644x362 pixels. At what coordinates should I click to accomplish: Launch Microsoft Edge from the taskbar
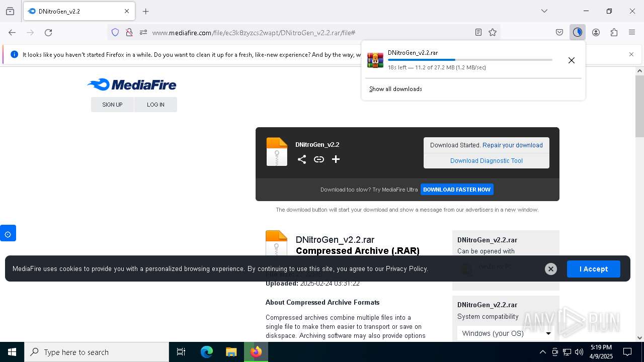coord(207,352)
